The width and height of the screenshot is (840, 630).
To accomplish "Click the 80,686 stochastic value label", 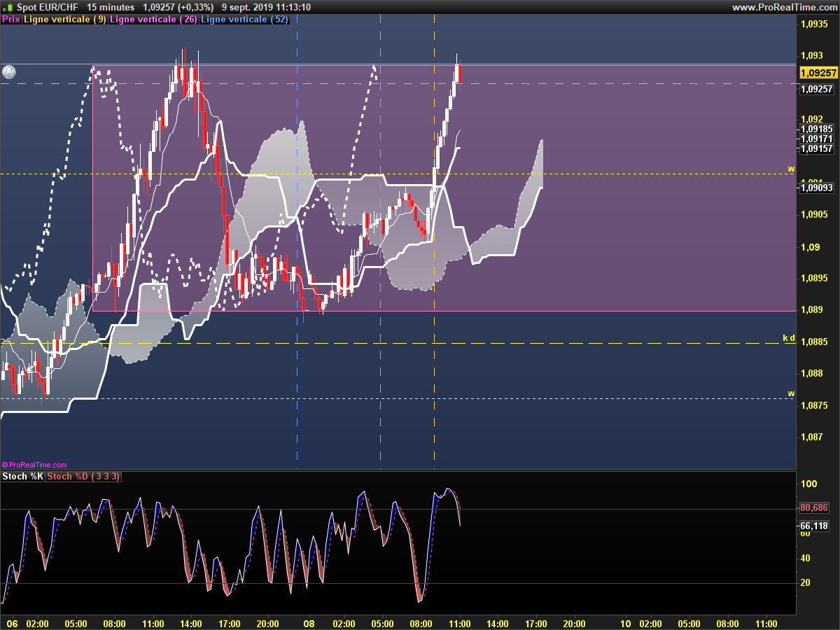I will 814,507.
